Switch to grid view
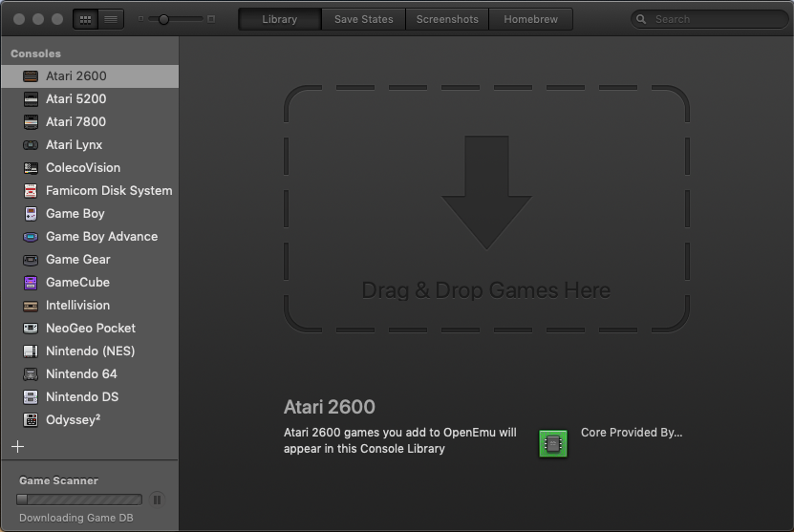 point(86,19)
